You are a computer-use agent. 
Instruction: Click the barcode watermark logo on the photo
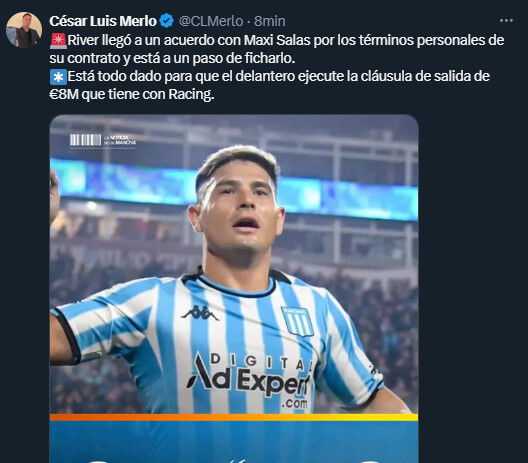pos(86,140)
